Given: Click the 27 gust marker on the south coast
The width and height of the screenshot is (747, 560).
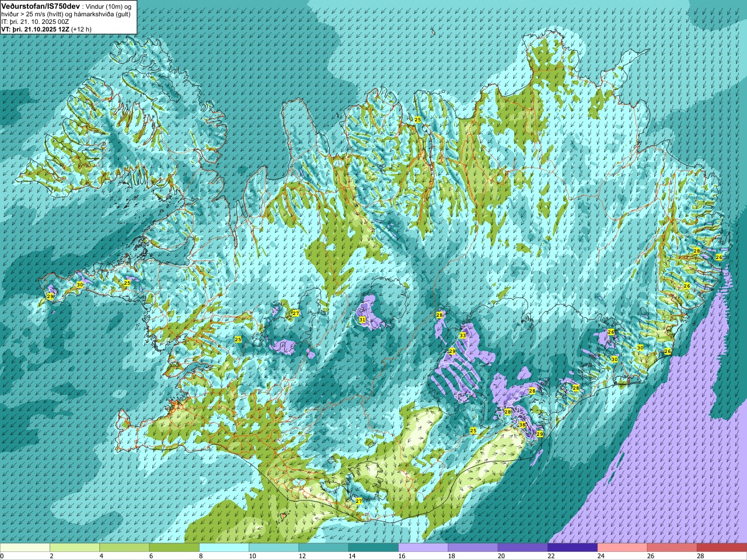Looking at the screenshot, I should coord(359,501).
